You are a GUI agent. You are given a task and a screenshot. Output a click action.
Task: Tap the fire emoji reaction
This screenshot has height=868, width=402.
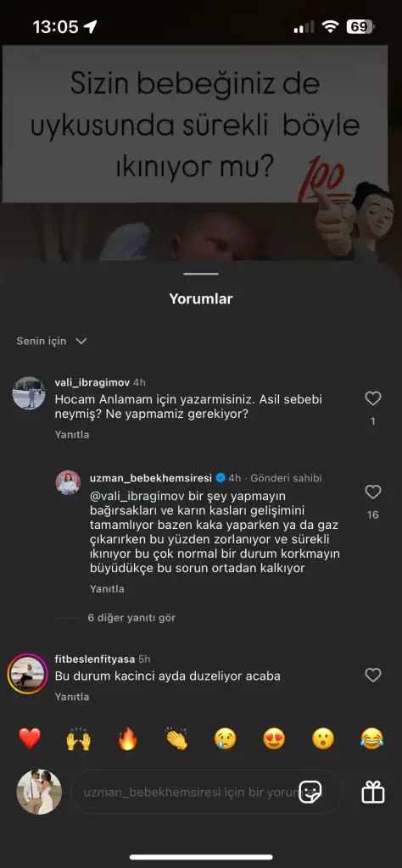coord(127,738)
